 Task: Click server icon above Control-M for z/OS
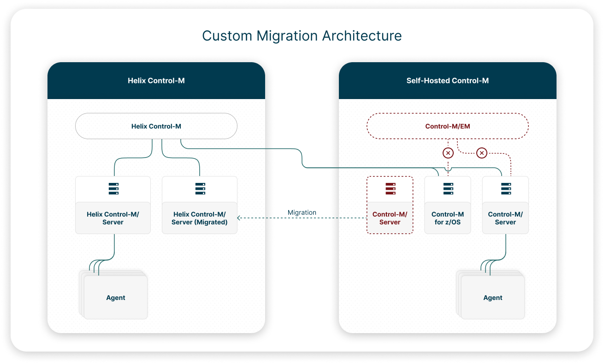(x=448, y=189)
